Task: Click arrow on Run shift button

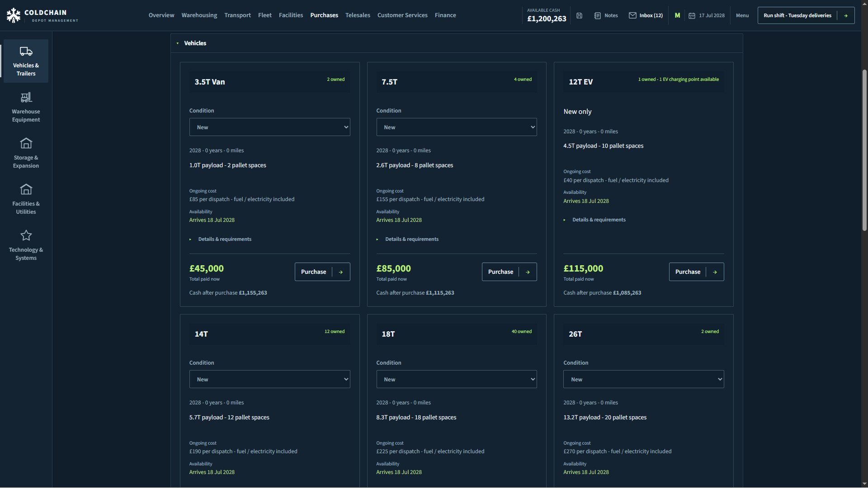Action: [846, 15]
